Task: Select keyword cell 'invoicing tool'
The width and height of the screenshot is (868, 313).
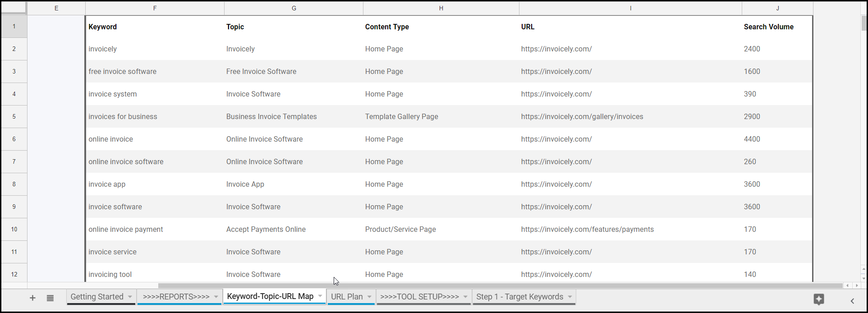Action: (155, 273)
